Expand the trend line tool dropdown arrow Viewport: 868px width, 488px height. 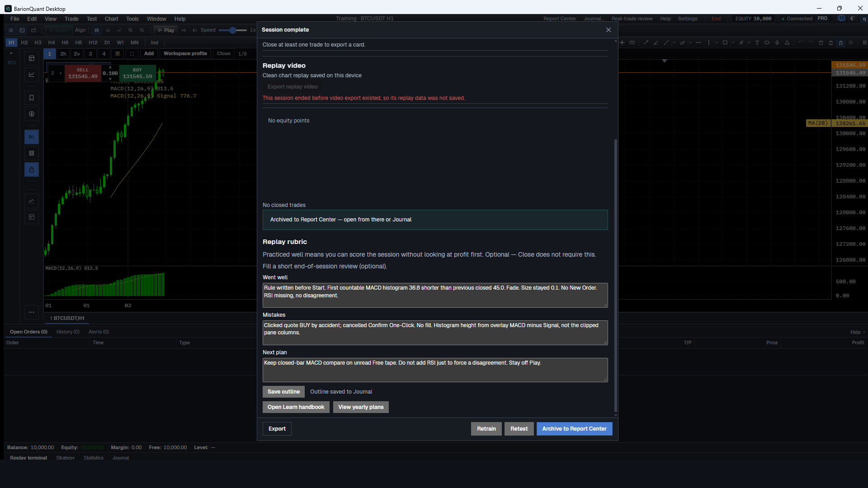click(x=674, y=42)
